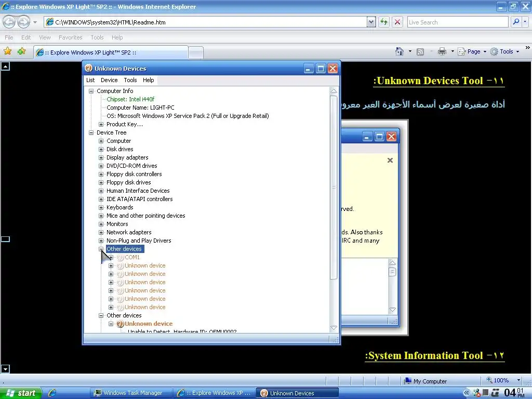Select the bold Unknown device entry

click(x=148, y=324)
